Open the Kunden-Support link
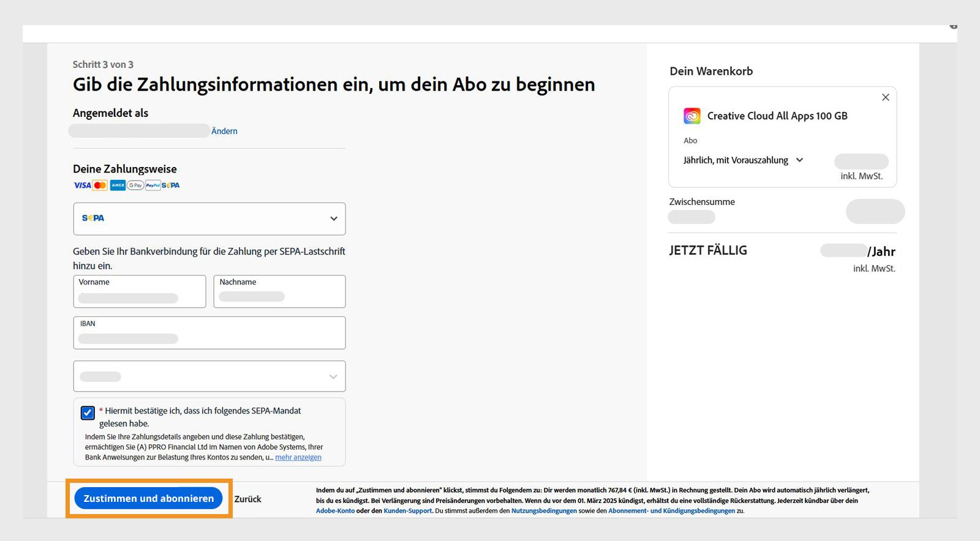Image resolution: width=980 pixels, height=541 pixels. [408, 511]
